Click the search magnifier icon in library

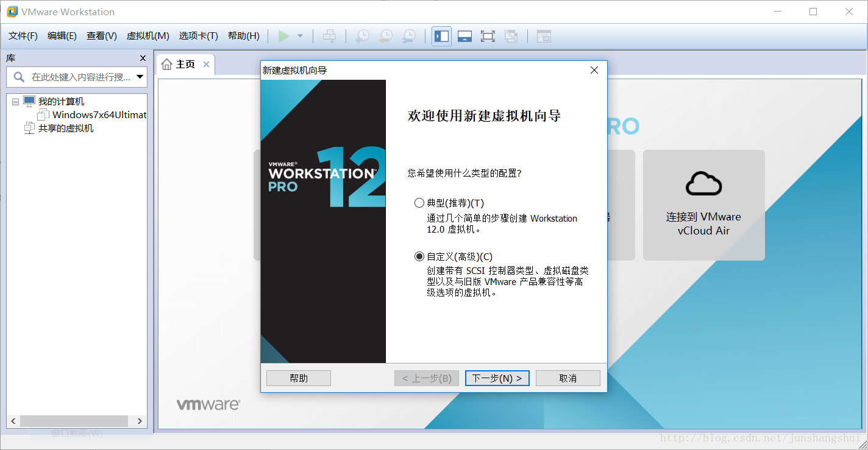coord(19,77)
